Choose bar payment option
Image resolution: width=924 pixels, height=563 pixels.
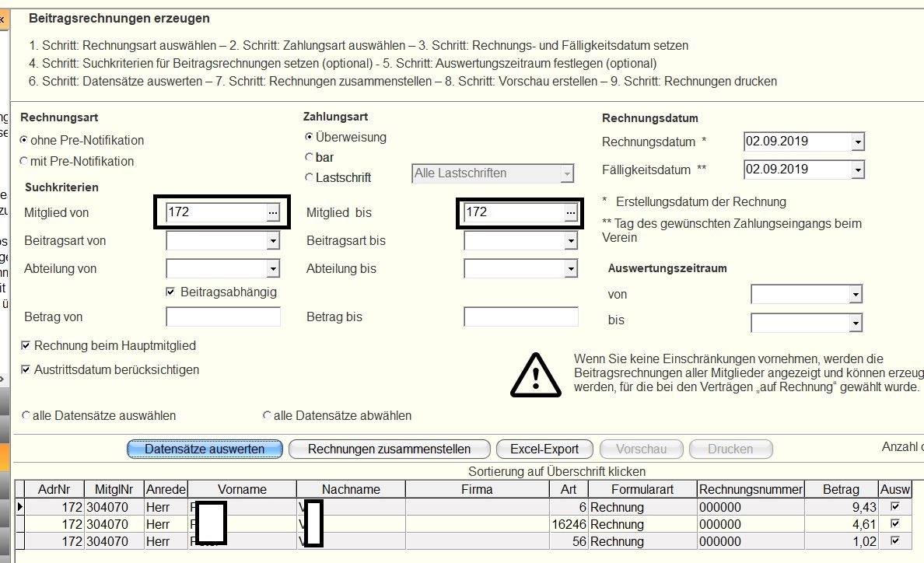coord(310,157)
